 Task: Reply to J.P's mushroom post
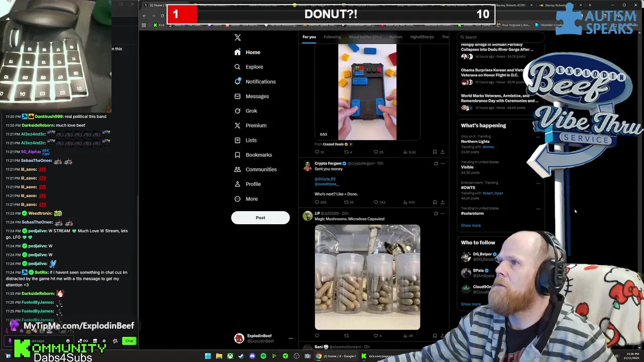[317, 335]
